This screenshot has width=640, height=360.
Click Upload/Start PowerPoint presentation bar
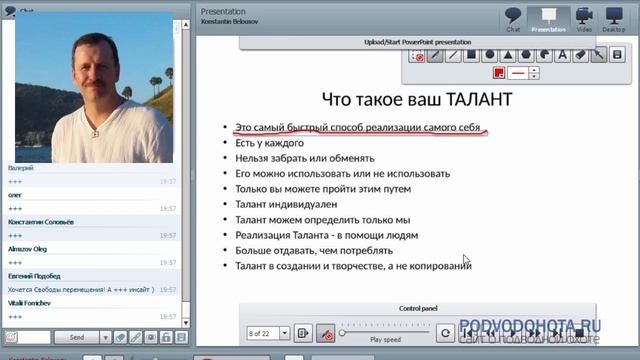(418, 42)
